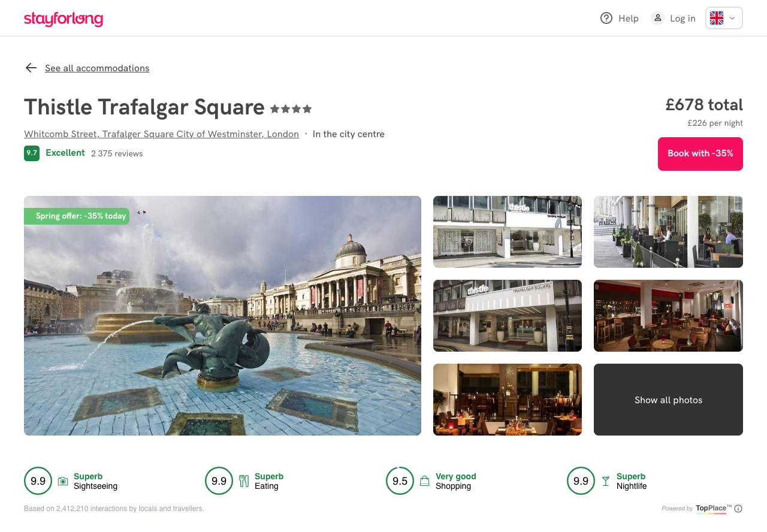767x532 pixels.
Task: Click the back arrow icon
Action: [x=31, y=68]
